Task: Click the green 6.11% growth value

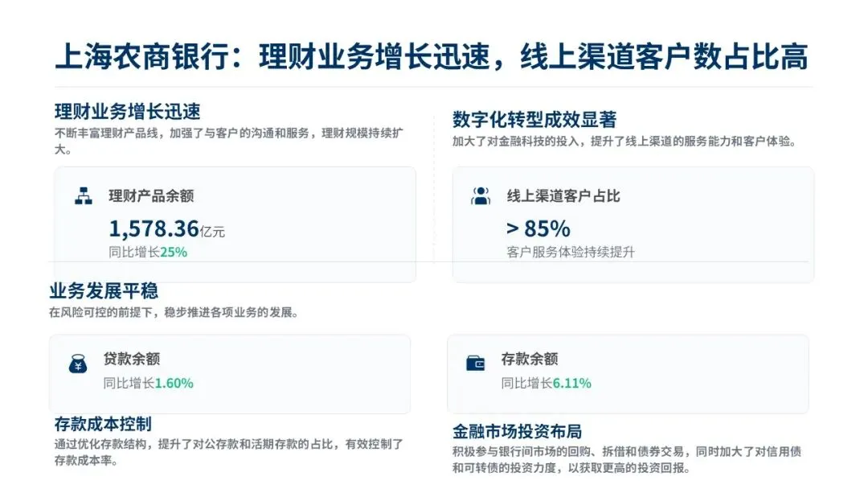Action: [x=571, y=383]
